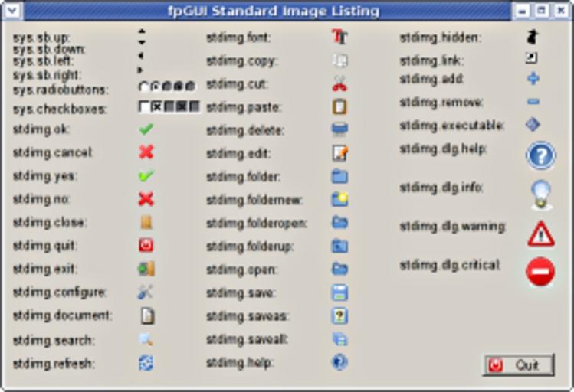Screen dimensions: 574x392
Task: Click the red stdimg.dlg.critical stop icon
Action: pos(540,272)
